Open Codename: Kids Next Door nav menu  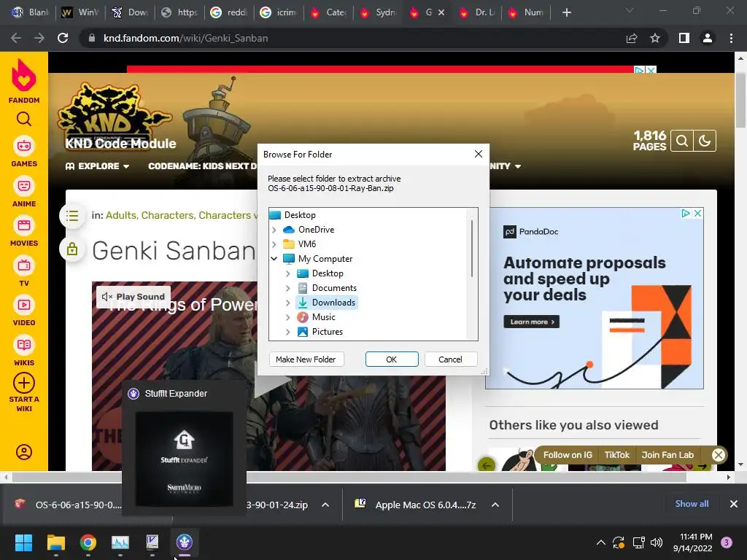coord(202,166)
